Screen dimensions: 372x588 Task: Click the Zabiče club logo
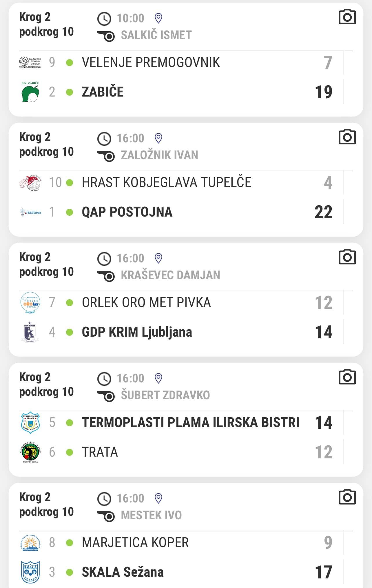[x=30, y=92]
